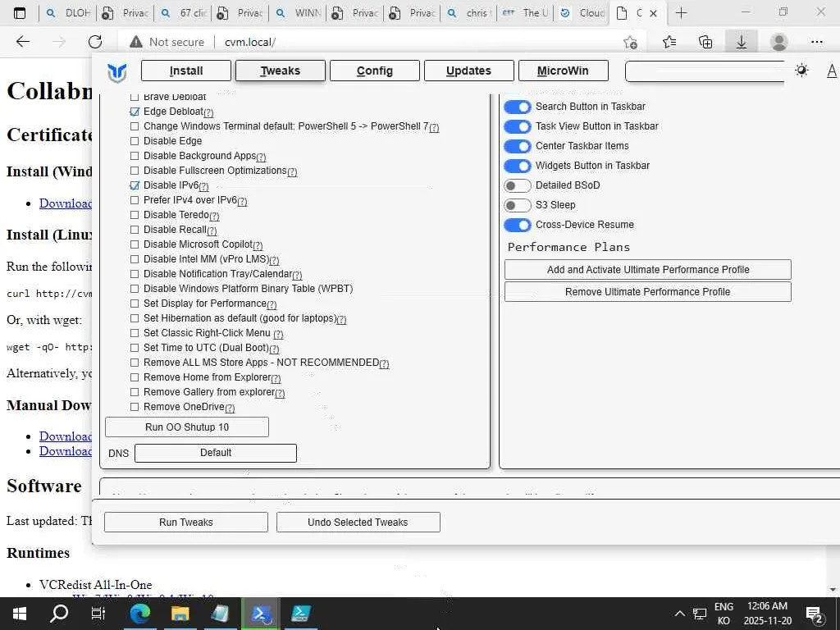Image resolution: width=840 pixels, height=630 pixels.
Task: Select the Tweaks tab
Action: coord(281,71)
